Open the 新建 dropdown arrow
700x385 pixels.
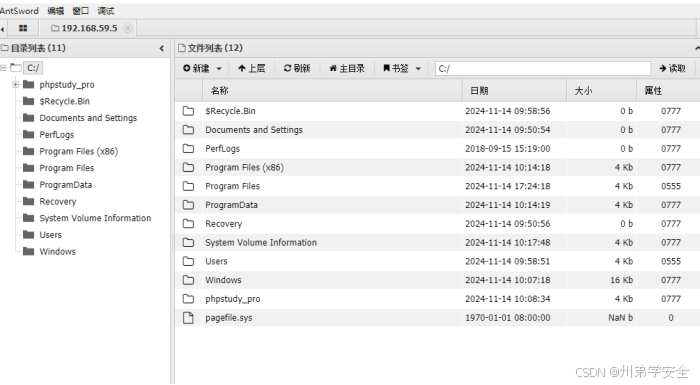219,69
